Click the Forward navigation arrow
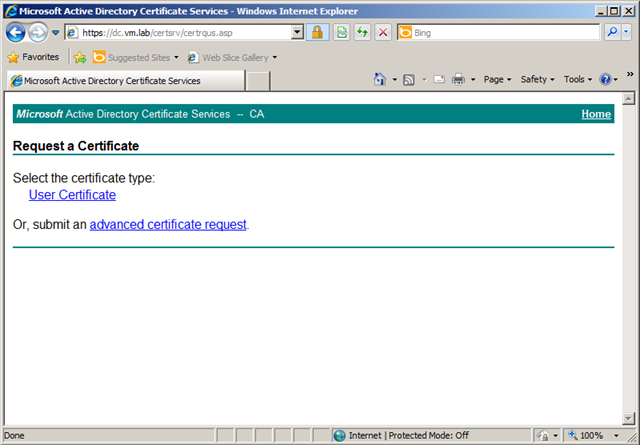Screen dimensions: 640x445 38,33
